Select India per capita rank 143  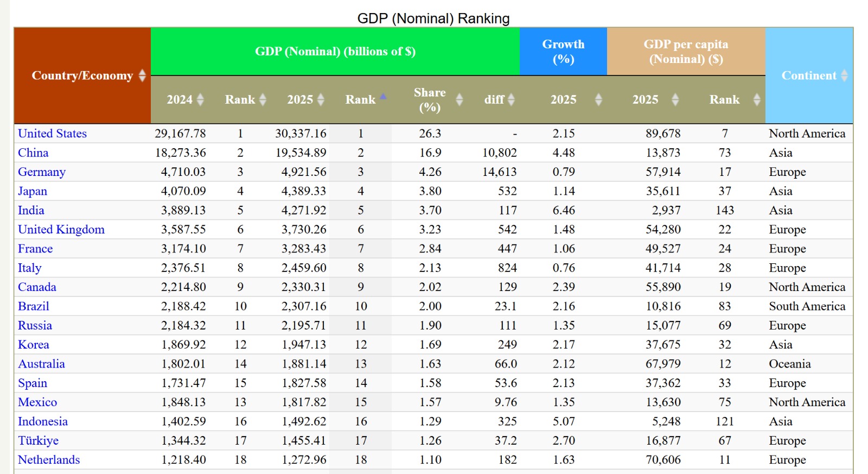(724, 210)
